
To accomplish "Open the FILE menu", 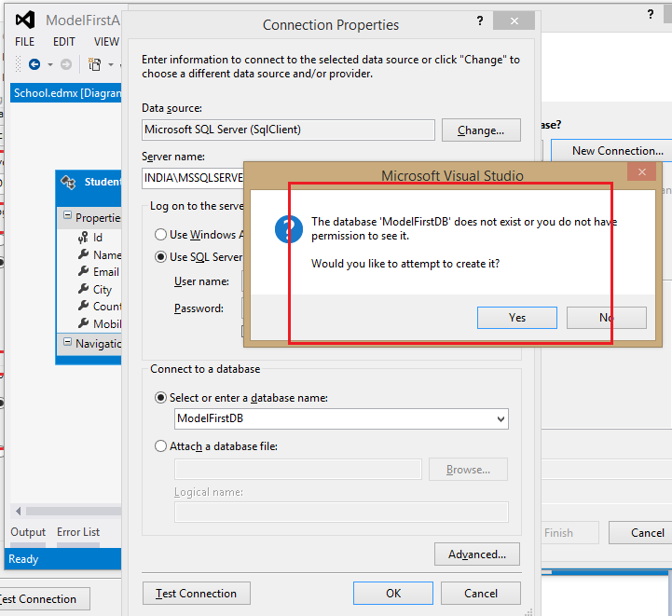I will point(24,42).
